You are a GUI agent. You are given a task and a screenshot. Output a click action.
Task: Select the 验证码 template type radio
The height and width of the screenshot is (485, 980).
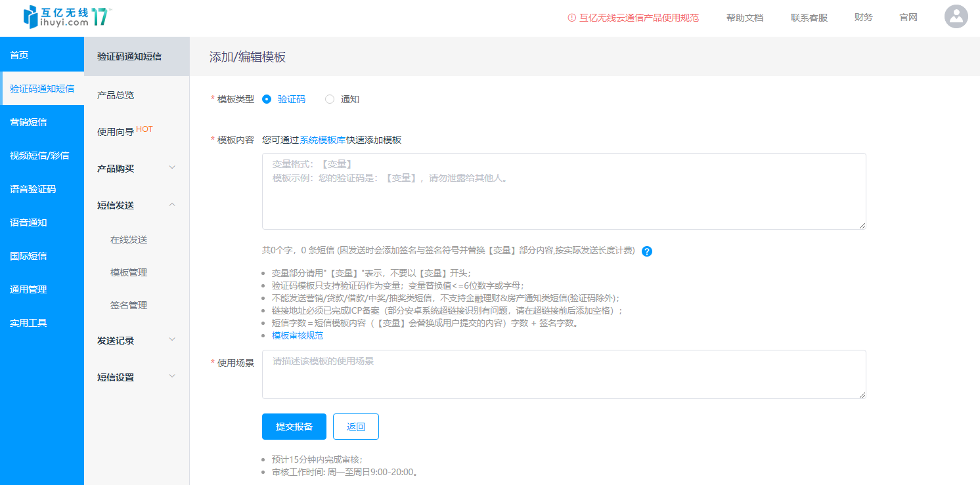click(267, 99)
